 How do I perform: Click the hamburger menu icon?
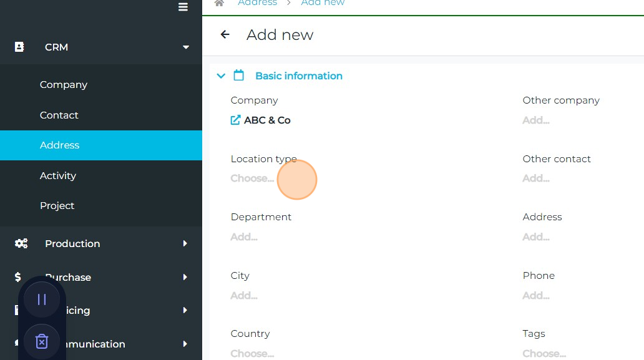tap(183, 7)
